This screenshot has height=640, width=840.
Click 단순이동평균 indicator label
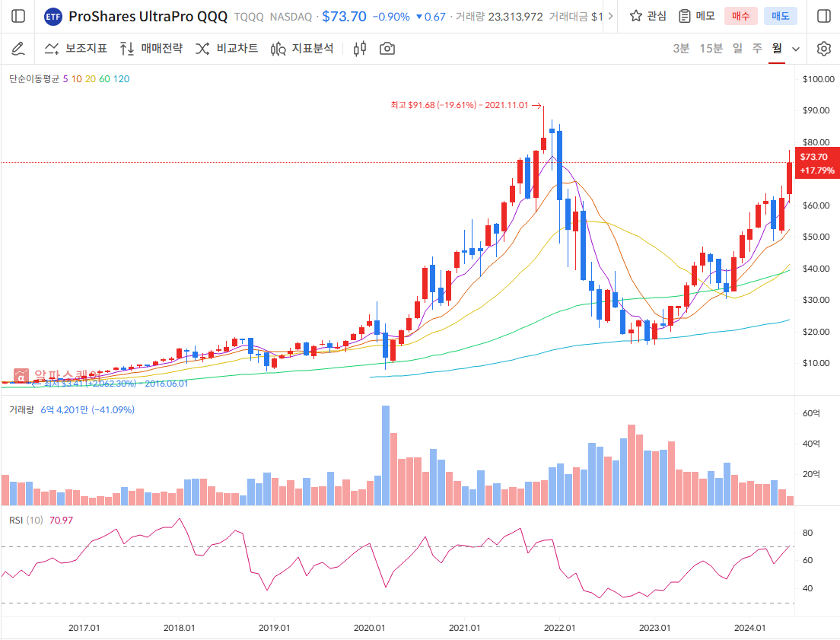pyautogui.click(x=33, y=79)
